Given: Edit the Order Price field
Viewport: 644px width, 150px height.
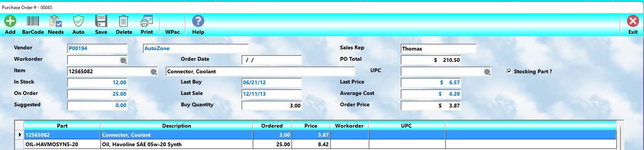Looking at the screenshot, I should [431, 106].
